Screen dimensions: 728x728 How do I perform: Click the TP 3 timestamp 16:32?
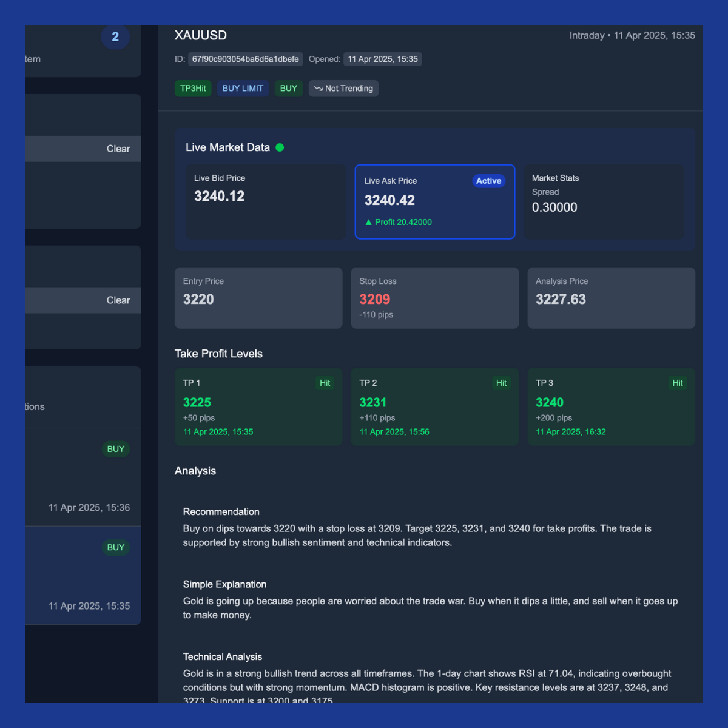tap(571, 432)
